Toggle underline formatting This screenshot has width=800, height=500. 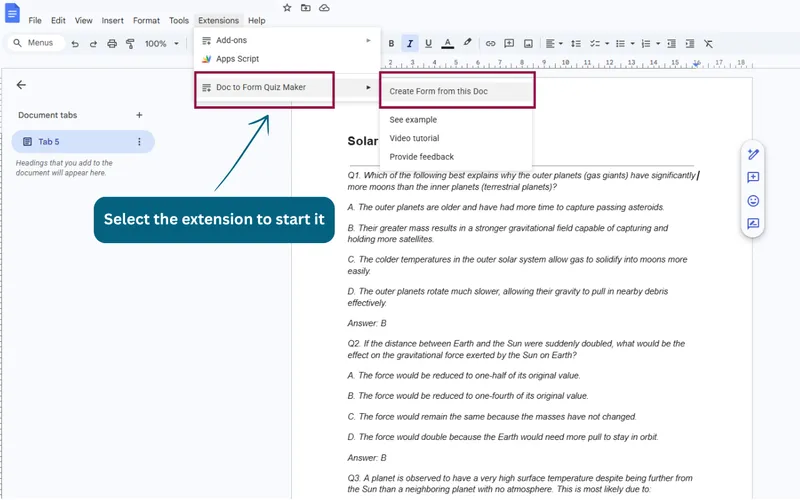tap(429, 44)
